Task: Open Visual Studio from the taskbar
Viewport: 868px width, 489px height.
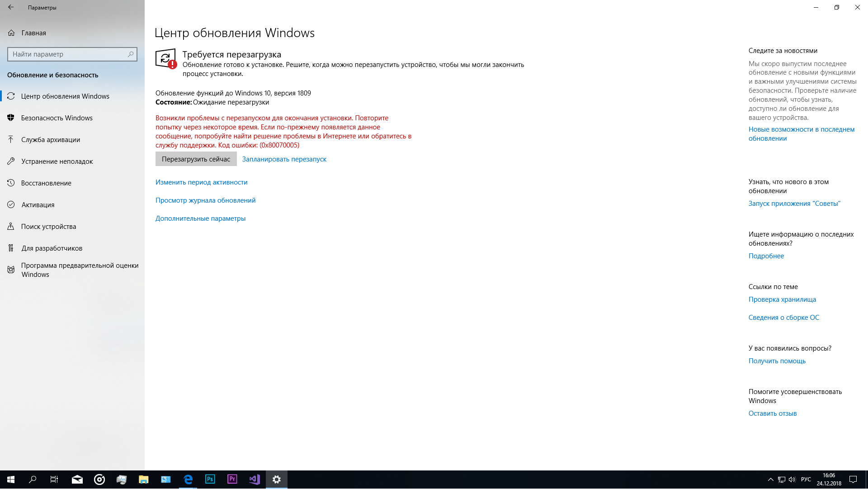Action: [x=255, y=480]
